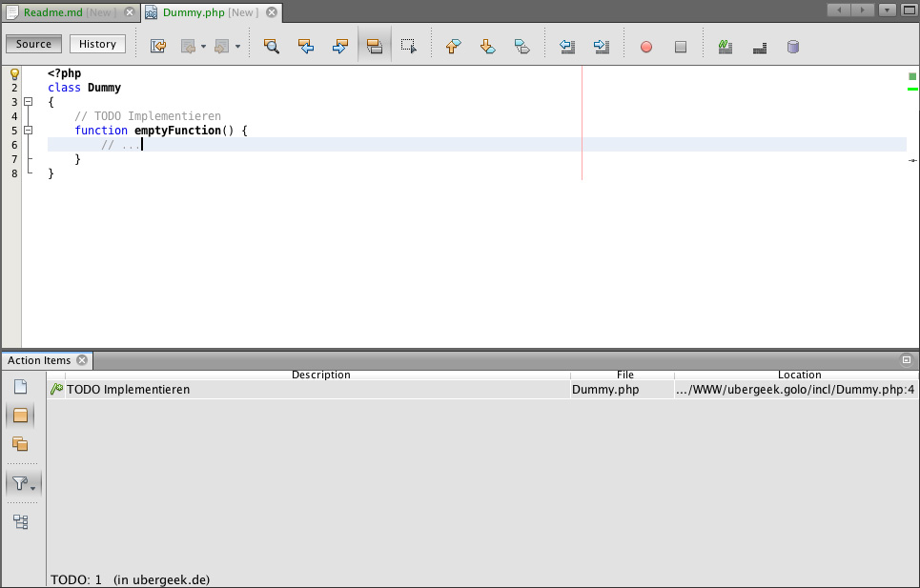Open dropdown next to Forward arrow
The width and height of the screenshot is (920, 588).
[237, 47]
